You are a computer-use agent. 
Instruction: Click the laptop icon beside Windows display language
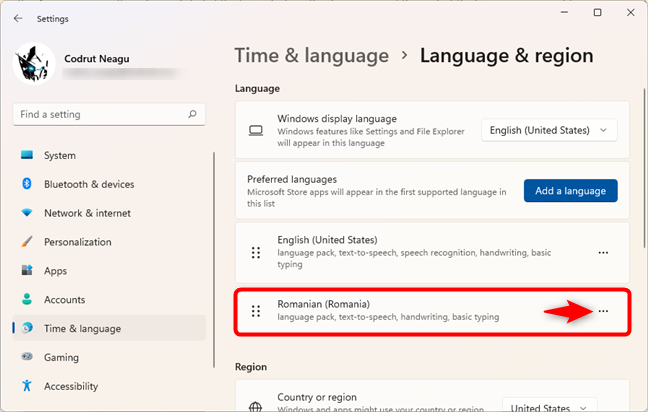(256, 131)
